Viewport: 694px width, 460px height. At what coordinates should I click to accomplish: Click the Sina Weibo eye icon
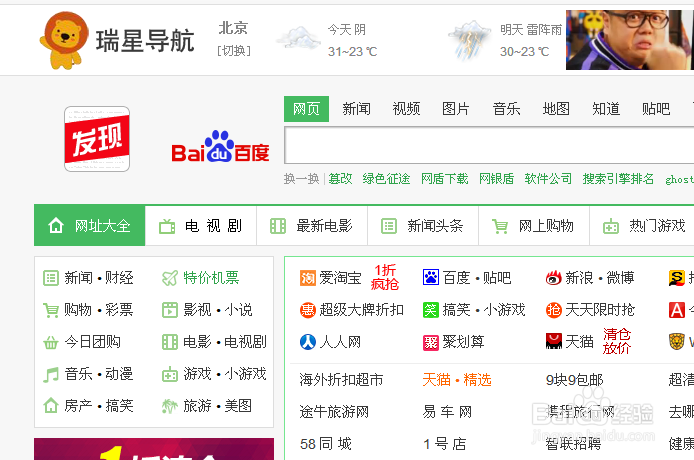[554, 278]
